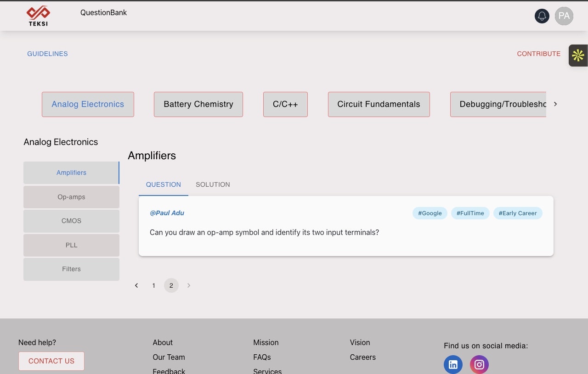Click the Amplifiers section heading
This screenshot has height=374, width=588.
point(152,156)
